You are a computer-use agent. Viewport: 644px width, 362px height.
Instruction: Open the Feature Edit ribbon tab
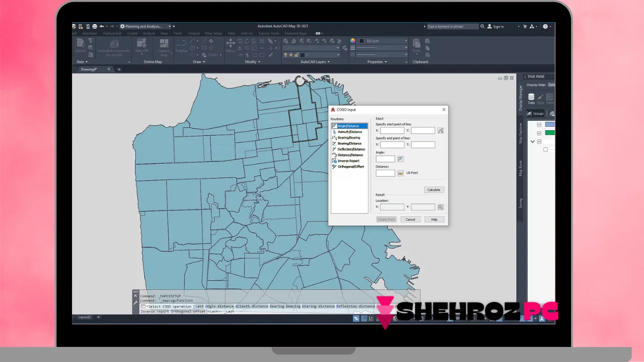(112, 33)
